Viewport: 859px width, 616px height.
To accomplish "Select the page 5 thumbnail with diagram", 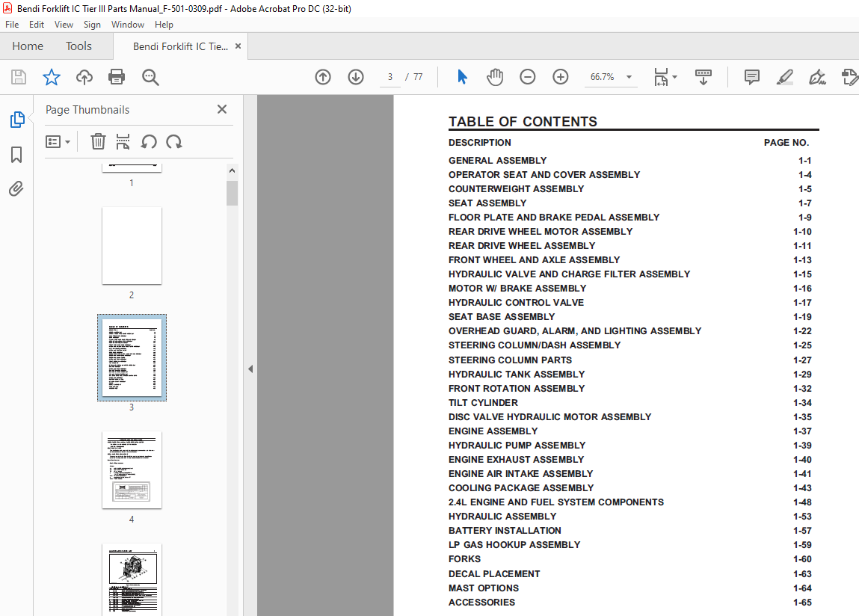I will [132, 580].
